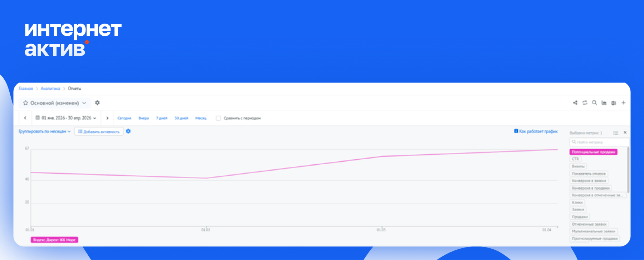Toggle the Продажи metric
The width and height of the screenshot is (644, 260).
580,217
